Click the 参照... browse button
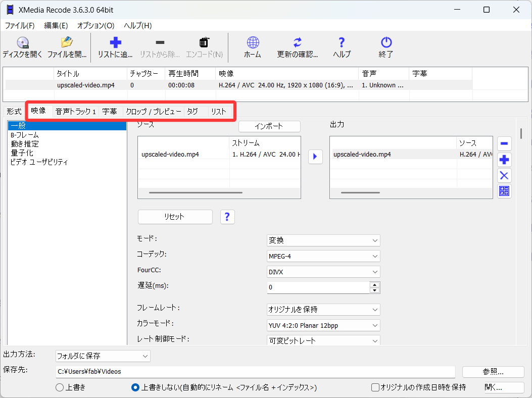532x398 pixels. (493, 372)
